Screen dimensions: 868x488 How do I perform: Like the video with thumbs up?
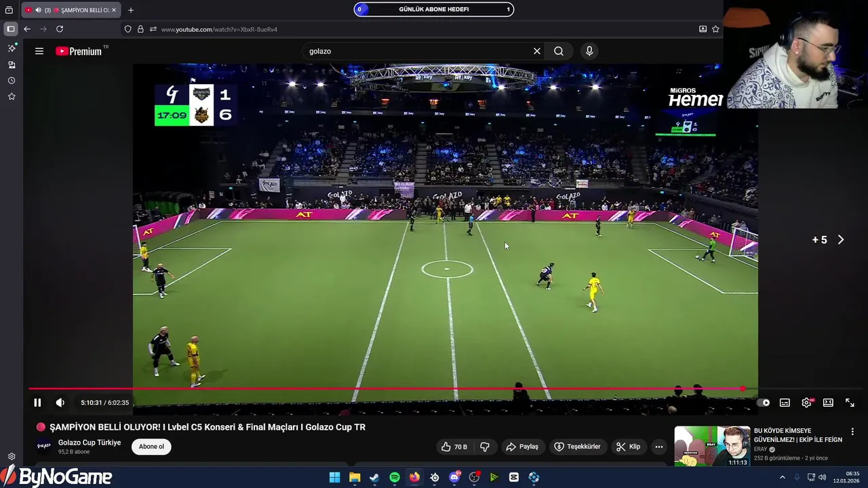(454, 447)
